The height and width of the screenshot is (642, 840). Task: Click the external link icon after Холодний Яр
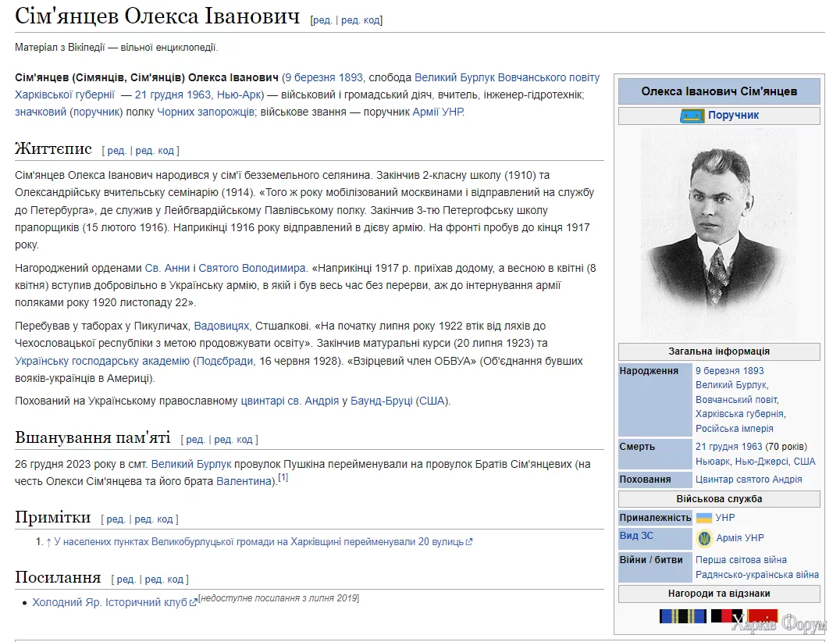(193, 603)
